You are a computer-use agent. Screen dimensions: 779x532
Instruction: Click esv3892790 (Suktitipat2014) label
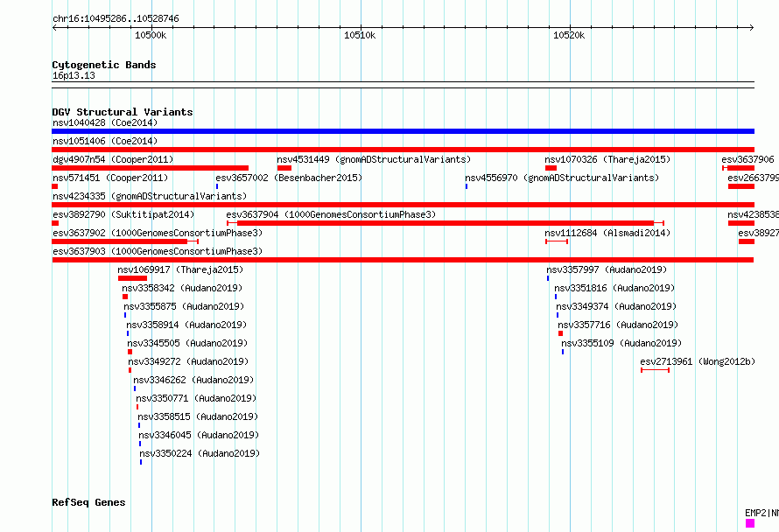[x=123, y=214]
